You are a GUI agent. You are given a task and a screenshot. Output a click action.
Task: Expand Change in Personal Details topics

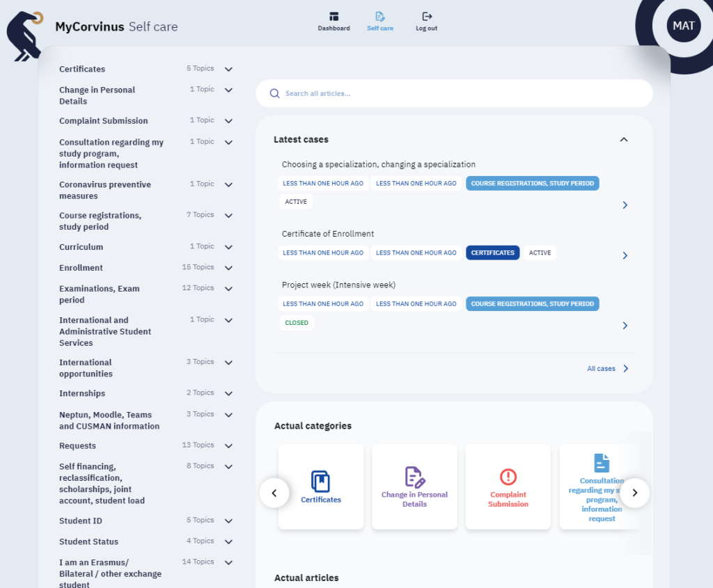pos(228,90)
